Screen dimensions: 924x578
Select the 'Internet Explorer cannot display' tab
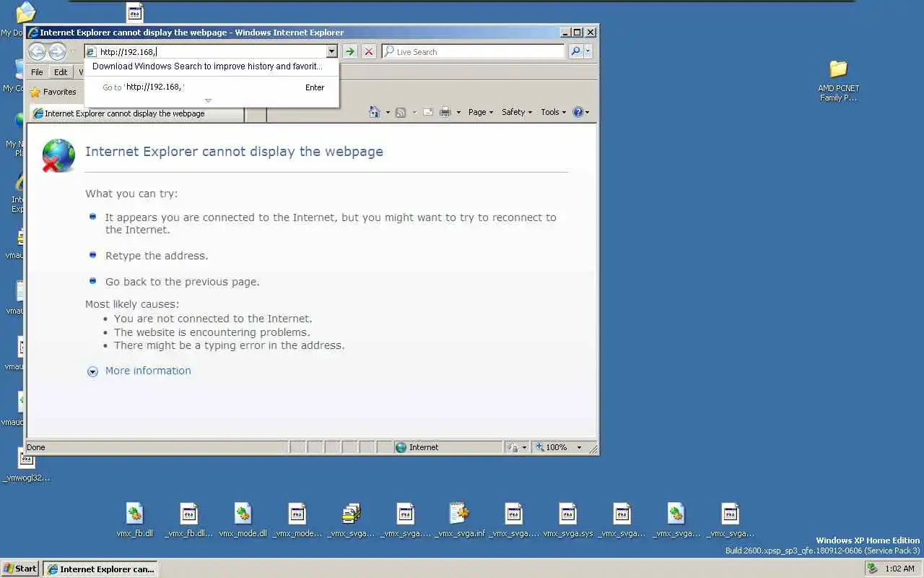tap(137, 113)
